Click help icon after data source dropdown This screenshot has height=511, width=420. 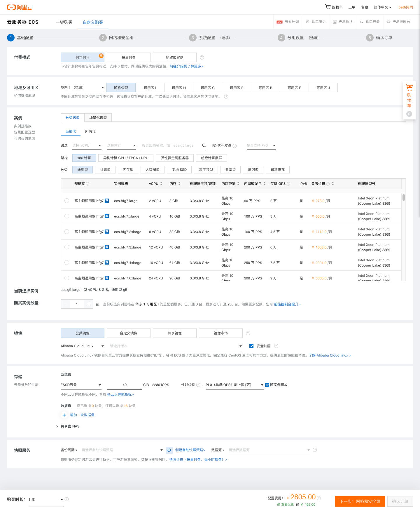[315, 450]
